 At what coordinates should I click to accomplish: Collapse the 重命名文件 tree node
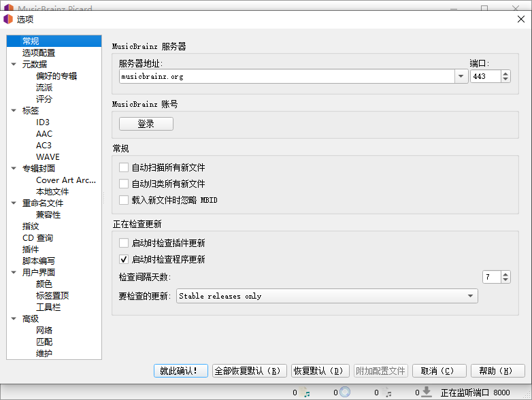pos(14,203)
